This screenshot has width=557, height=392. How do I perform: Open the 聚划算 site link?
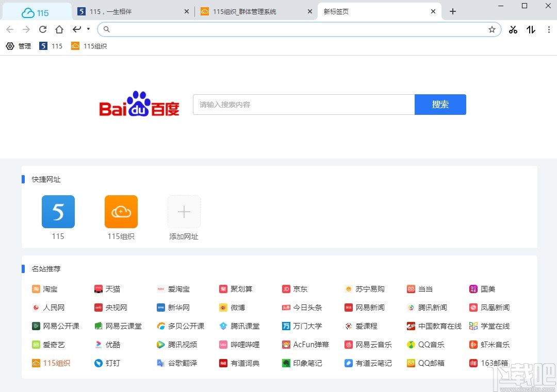click(236, 289)
